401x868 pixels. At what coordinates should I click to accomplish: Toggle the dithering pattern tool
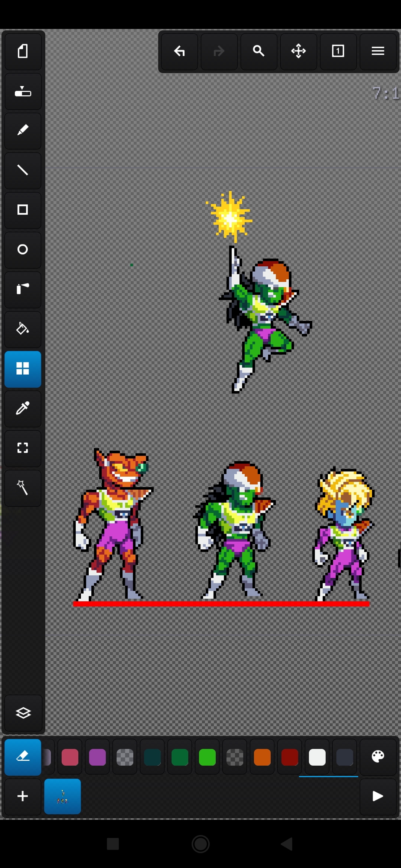(x=23, y=369)
